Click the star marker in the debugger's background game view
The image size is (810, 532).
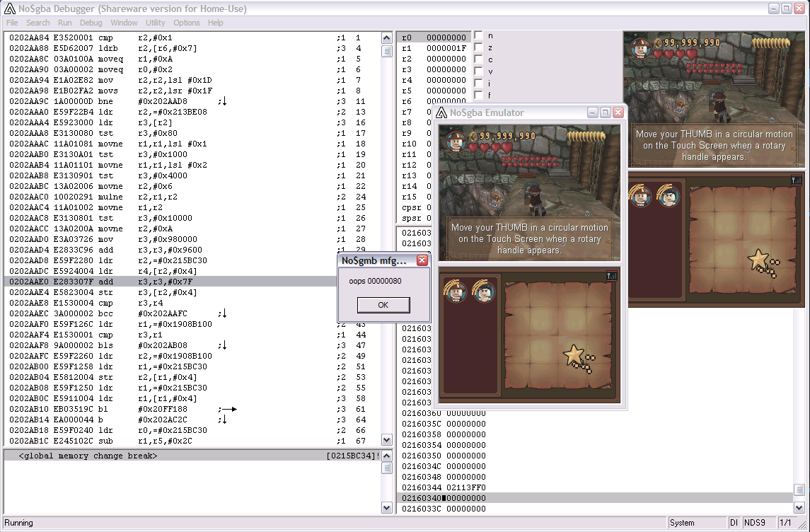pyautogui.click(x=758, y=258)
